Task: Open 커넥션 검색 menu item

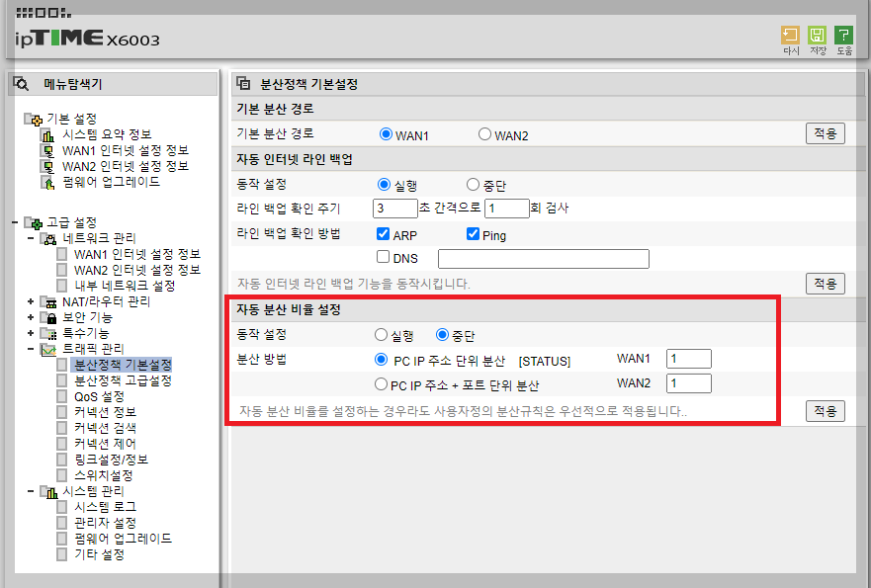Action: pos(105,428)
